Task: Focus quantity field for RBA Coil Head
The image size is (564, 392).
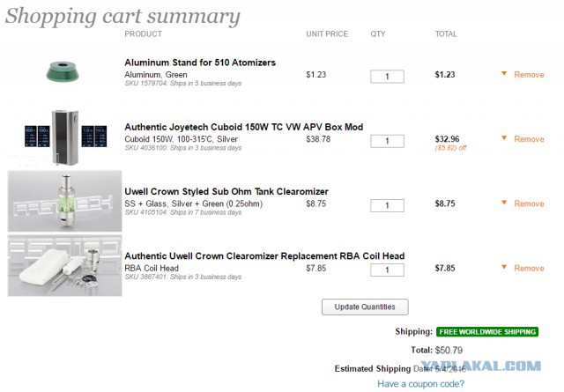Action: pyautogui.click(x=387, y=270)
